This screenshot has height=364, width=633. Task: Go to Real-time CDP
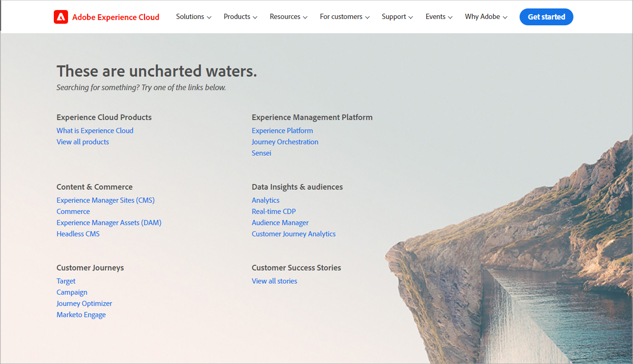pyautogui.click(x=274, y=212)
